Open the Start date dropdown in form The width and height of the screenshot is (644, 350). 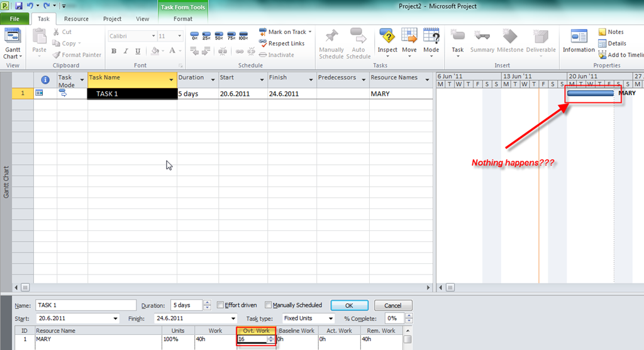tap(114, 319)
